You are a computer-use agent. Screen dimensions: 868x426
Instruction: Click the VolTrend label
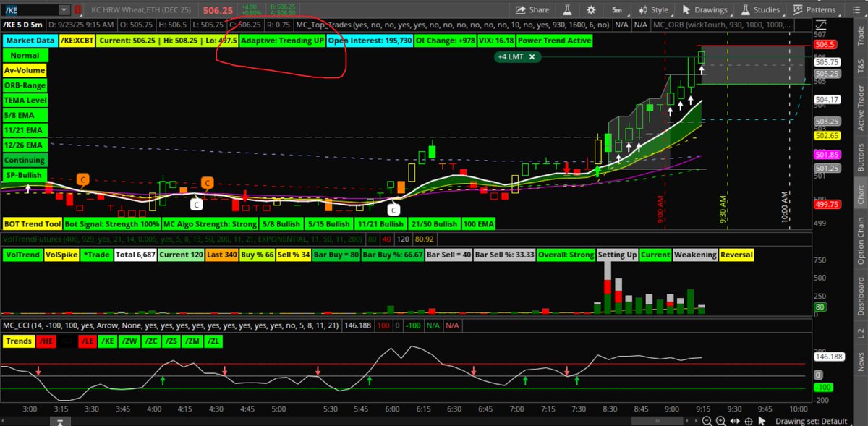tap(22, 255)
